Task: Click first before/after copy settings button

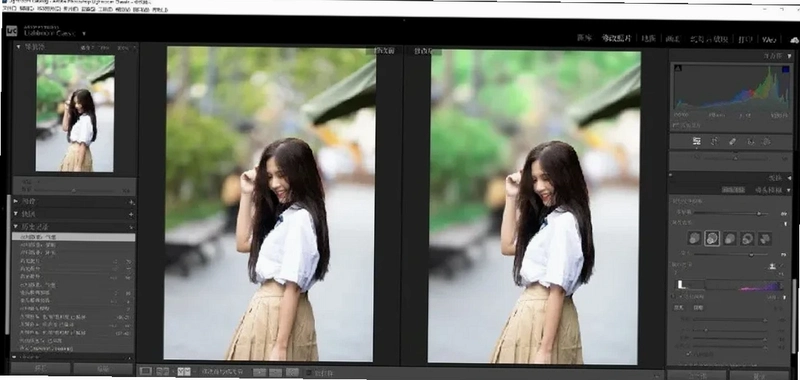Action: [260, 372]
